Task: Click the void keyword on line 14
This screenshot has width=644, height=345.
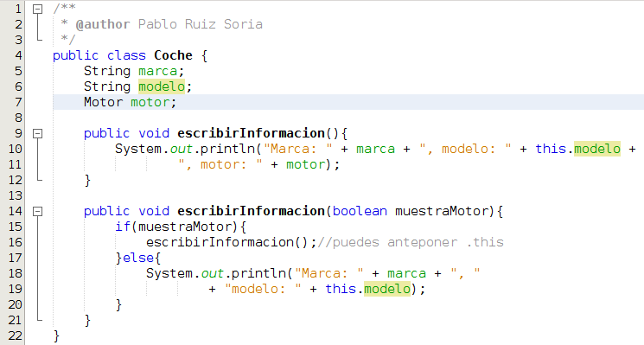Action: (x=154, y=211)
